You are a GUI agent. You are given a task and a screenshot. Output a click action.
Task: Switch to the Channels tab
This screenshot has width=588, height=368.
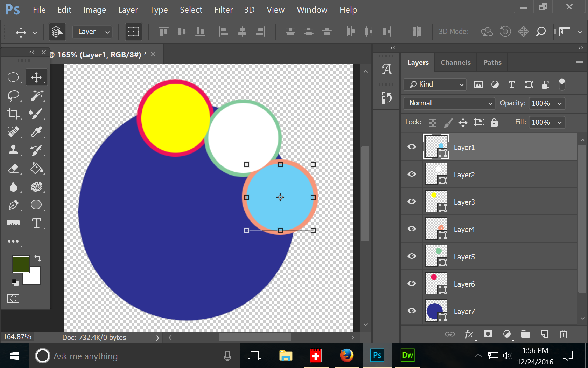455,62
